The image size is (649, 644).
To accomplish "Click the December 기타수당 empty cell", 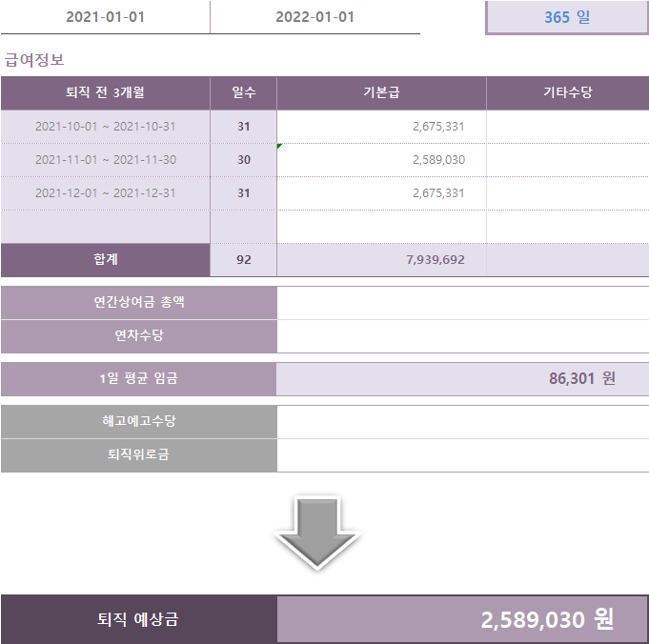I will 567,193.
